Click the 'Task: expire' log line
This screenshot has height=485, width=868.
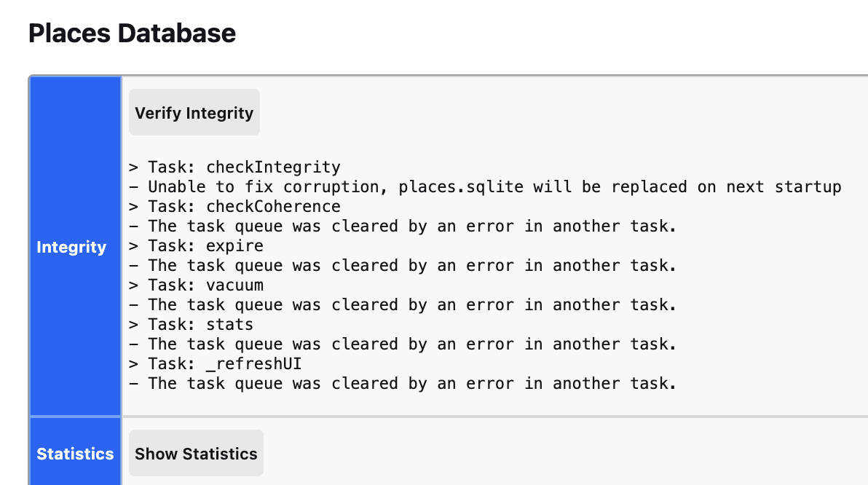click(196, 246)
